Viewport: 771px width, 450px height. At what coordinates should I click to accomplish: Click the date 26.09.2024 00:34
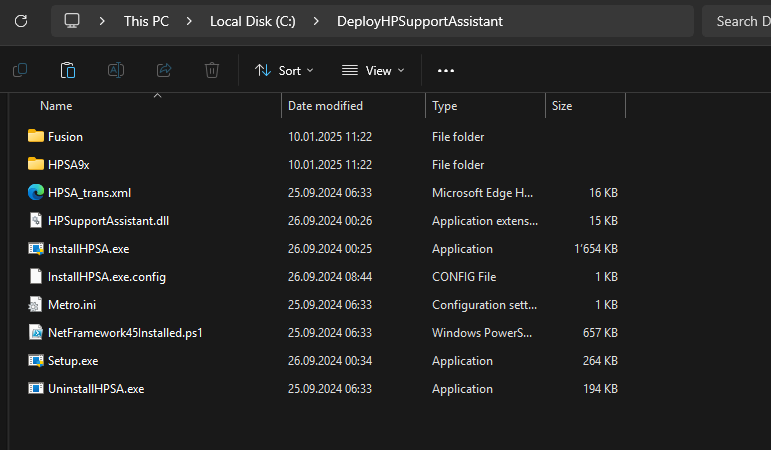330,361
